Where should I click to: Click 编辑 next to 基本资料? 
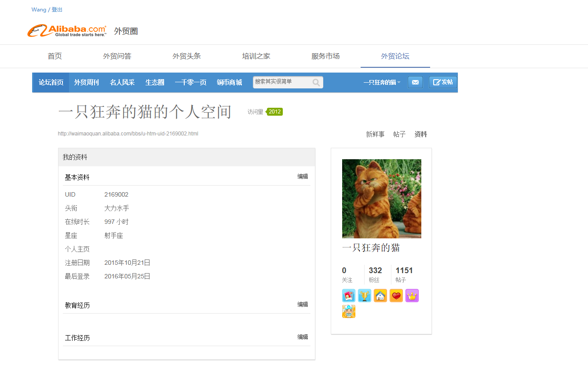[303, 176]
